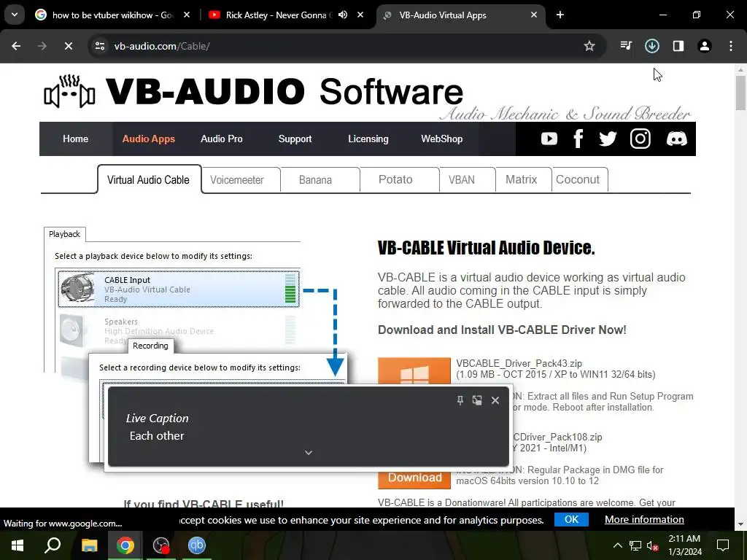Click the CABLE Input playback device image
This screenshot has height=560, width=747.
[77, 288]
